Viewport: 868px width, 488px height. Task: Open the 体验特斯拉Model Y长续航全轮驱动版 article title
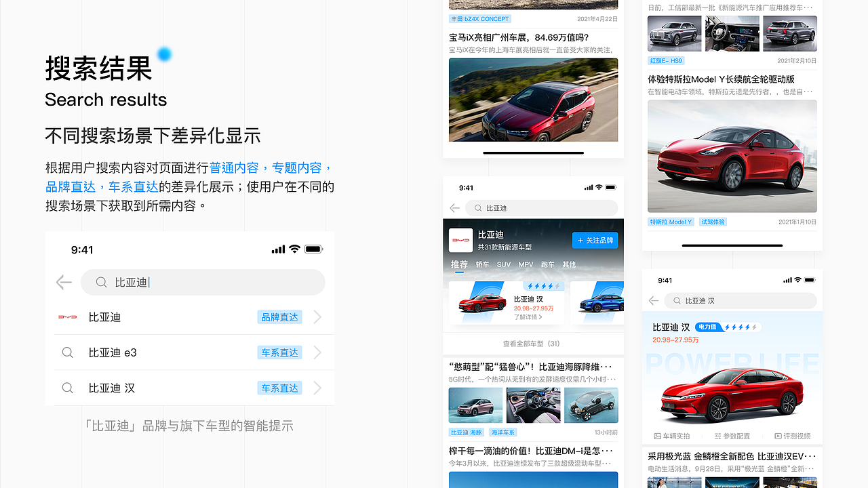click(721, 79)
